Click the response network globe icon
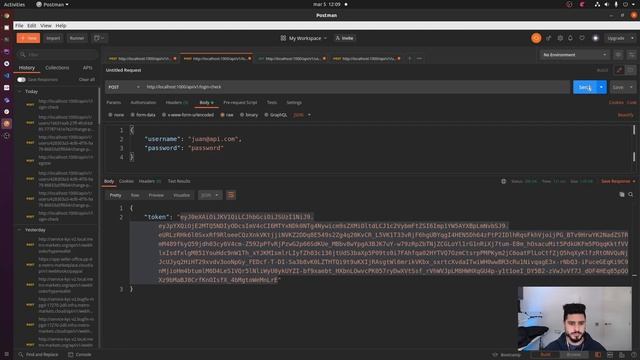The height and width of the screenshot is (360, 640). tap(504, 181)
